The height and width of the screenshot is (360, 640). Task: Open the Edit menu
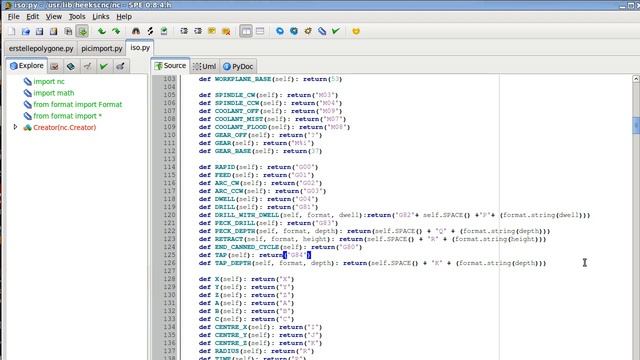point(33,17)
